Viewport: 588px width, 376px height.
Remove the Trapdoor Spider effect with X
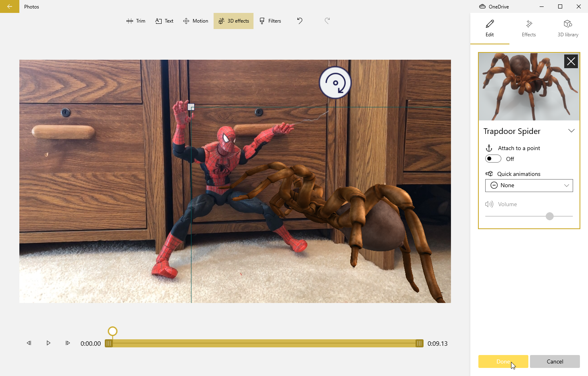pos(571,61)
